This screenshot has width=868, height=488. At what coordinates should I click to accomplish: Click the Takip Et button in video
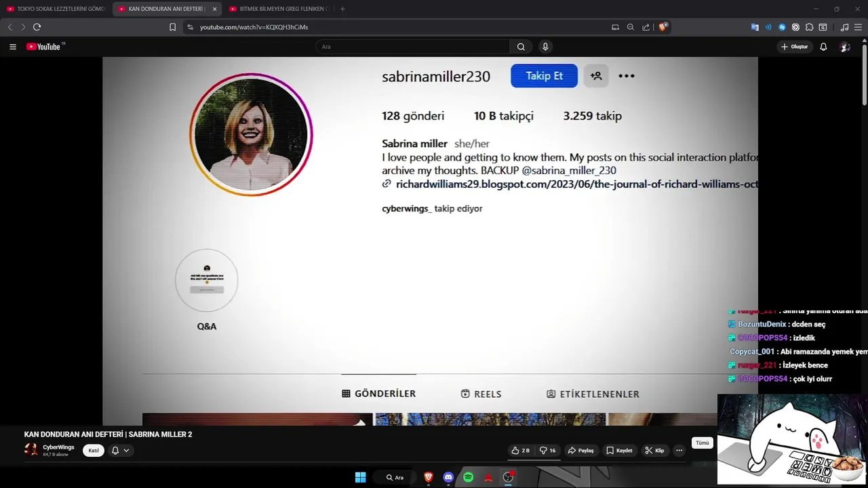(544, 76)
